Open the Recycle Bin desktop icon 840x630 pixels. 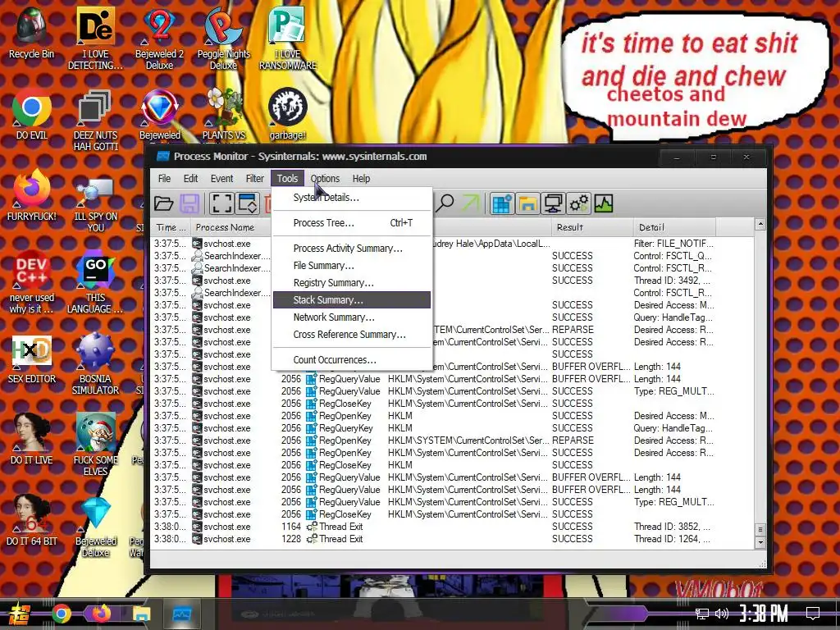click(x=32, y=33)
